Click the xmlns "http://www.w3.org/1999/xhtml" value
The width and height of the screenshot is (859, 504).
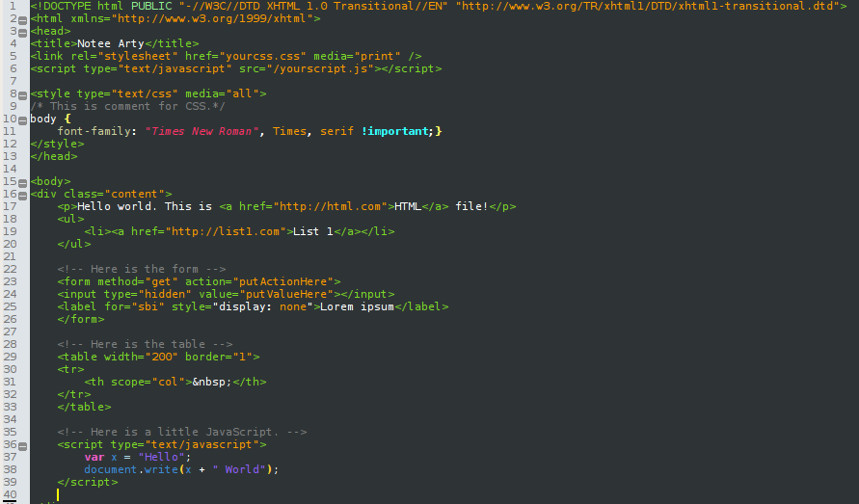[212, 18]
